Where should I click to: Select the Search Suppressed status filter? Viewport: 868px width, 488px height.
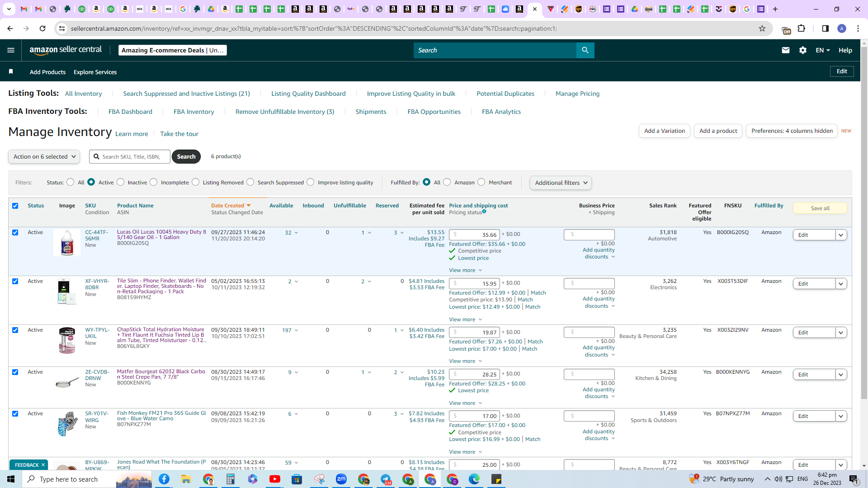coord(250,182)
